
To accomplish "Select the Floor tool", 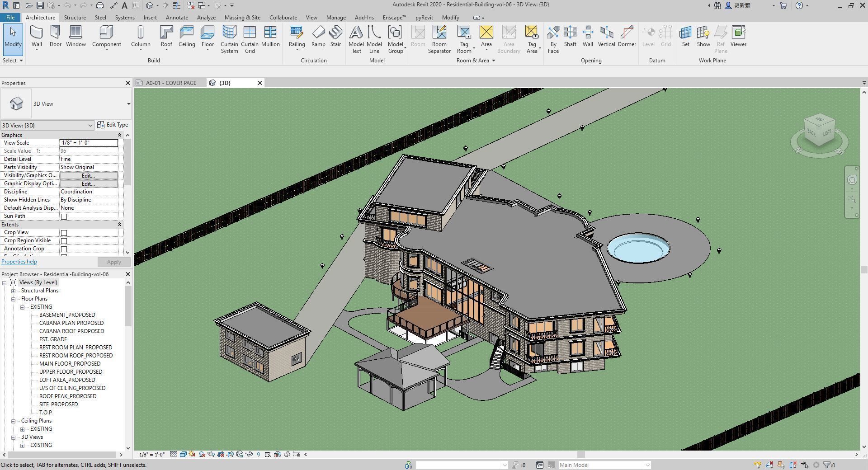I will tap(208, 37).
